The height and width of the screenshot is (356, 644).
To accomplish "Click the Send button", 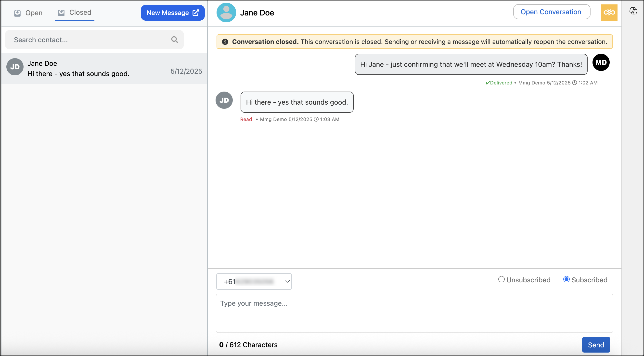I will [x=596, y=344].
